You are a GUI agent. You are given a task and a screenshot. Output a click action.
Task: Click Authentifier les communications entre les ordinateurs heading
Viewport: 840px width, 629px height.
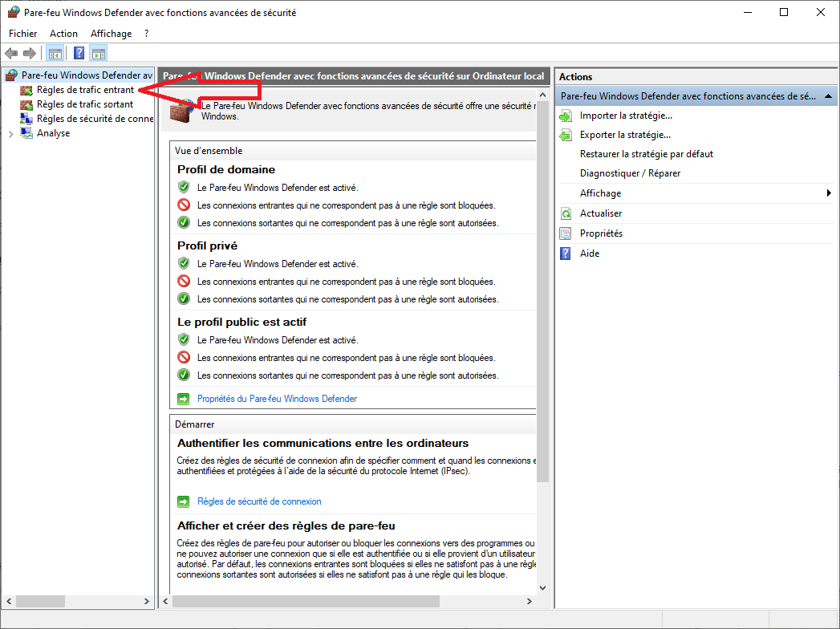[x=323, y=443]
